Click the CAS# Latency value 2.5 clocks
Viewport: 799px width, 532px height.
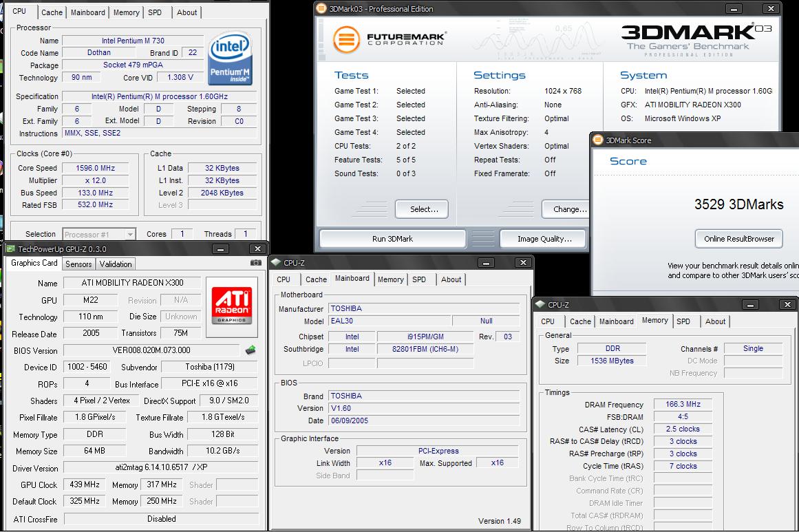tap(683, 429)
